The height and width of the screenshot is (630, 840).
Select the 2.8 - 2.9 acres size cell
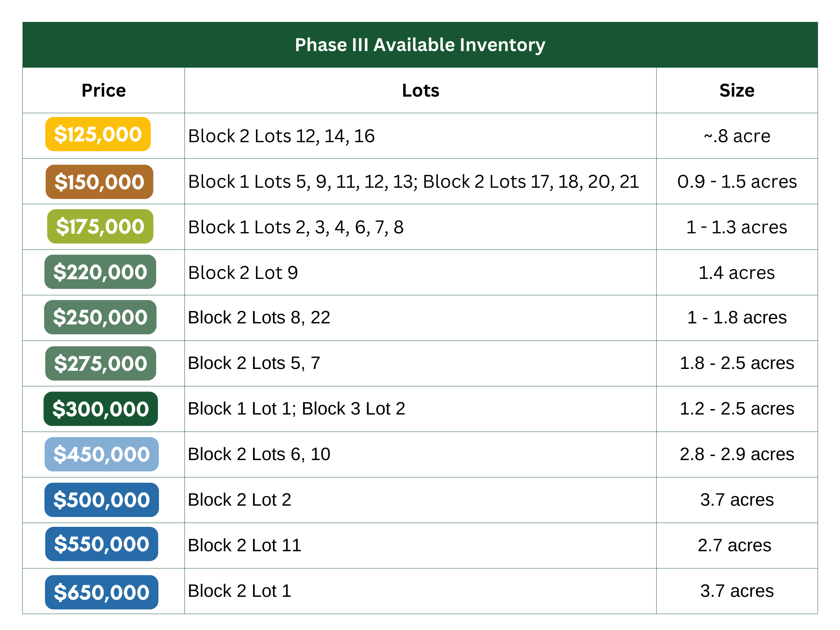point(737,455)
